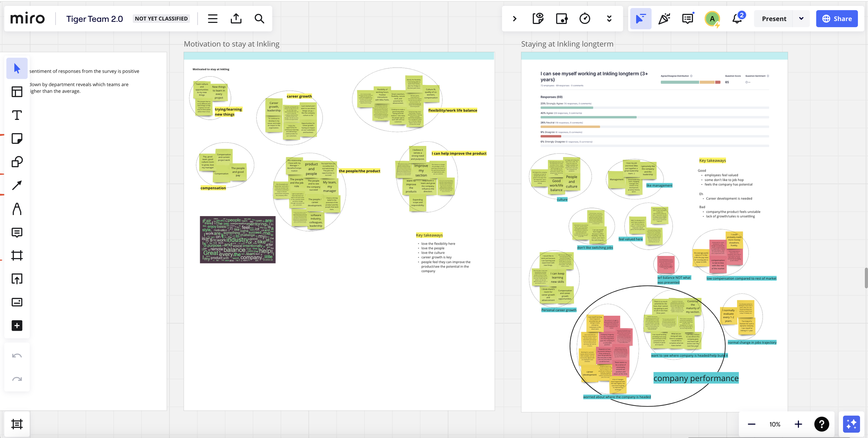Image resolution: width=868 pixels, height=438 pixels.
Task: Open the frames panel icon
Action: click(17, 424)
